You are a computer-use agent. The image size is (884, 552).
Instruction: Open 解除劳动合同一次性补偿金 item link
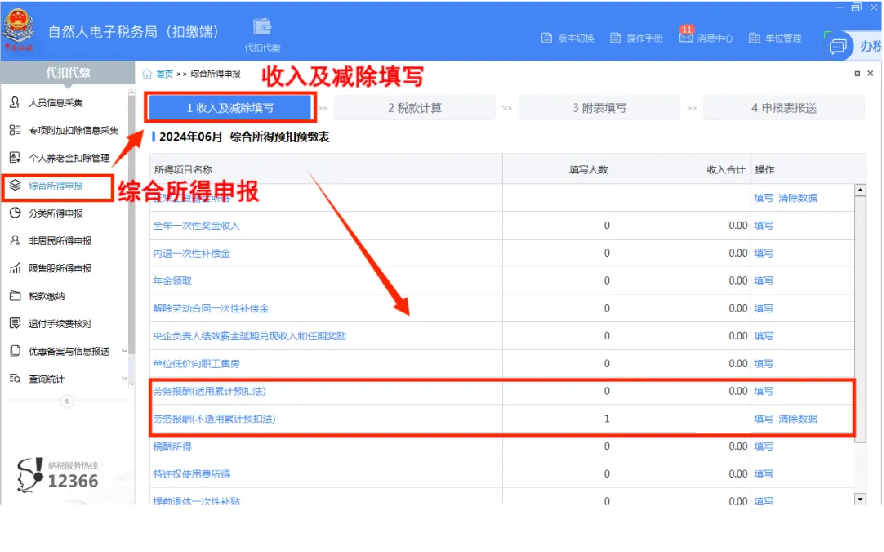click(x=211, y=308)
